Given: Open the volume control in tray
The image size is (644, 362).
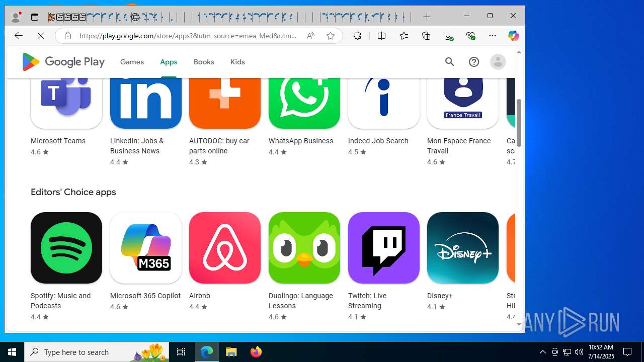Looking at the screenshot, I should point(579,352).
